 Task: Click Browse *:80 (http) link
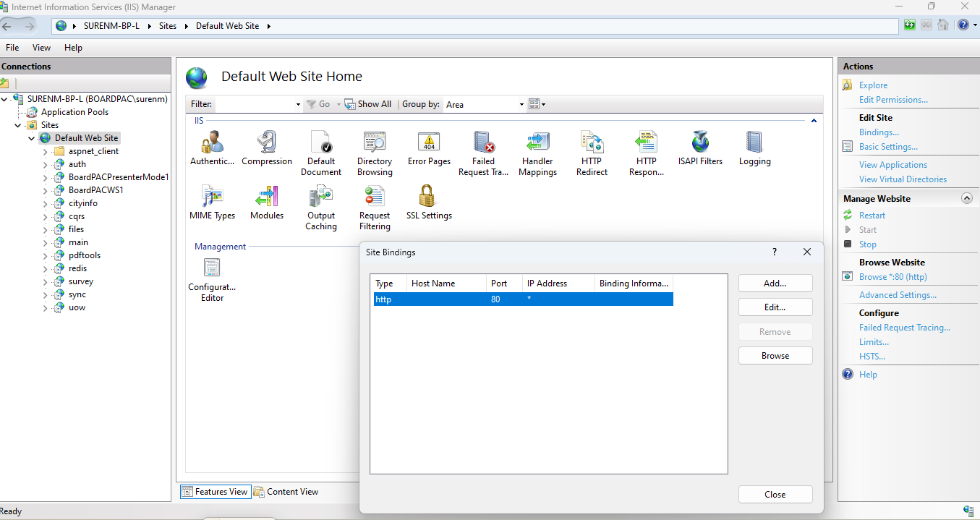click(x=893, y=277)
